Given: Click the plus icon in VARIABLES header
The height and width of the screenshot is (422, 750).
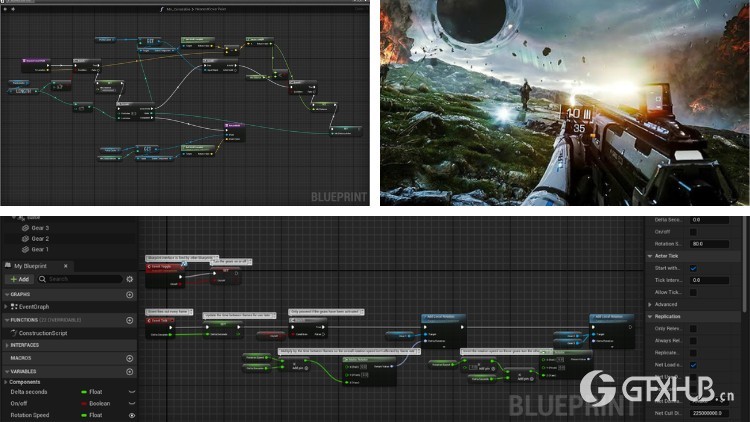Looking at the screenshot, I should click(130, 372).
